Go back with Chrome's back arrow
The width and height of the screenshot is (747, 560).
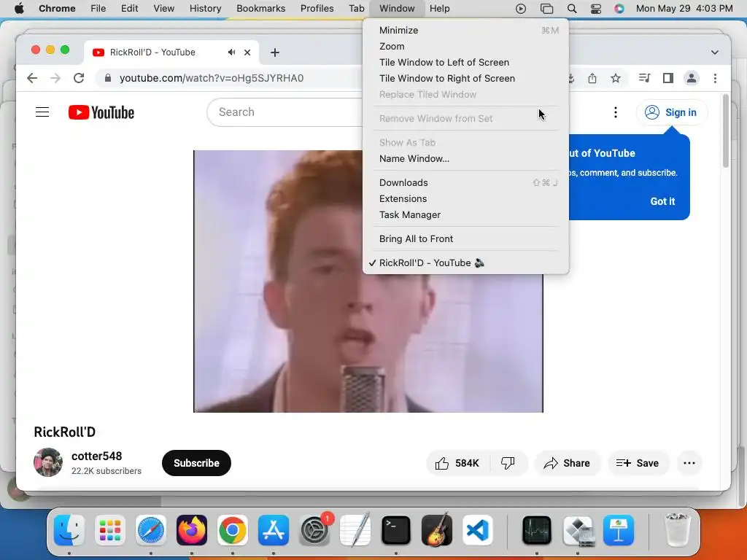(32, 78)
